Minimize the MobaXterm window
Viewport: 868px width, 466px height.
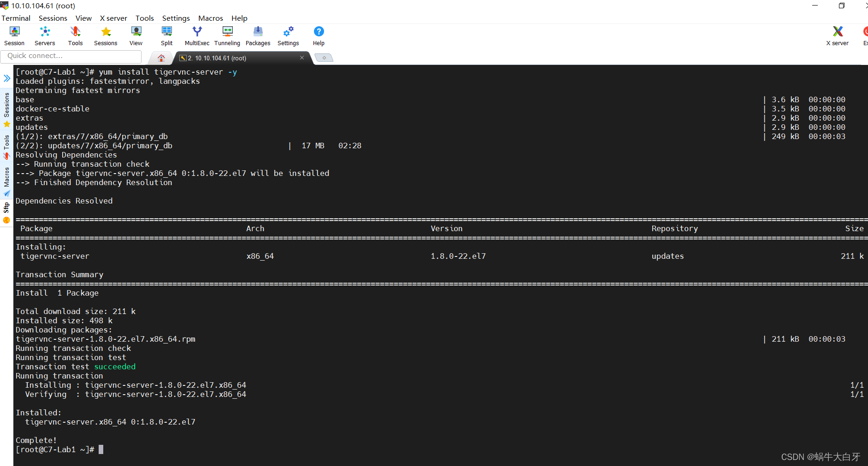[815, 6]
